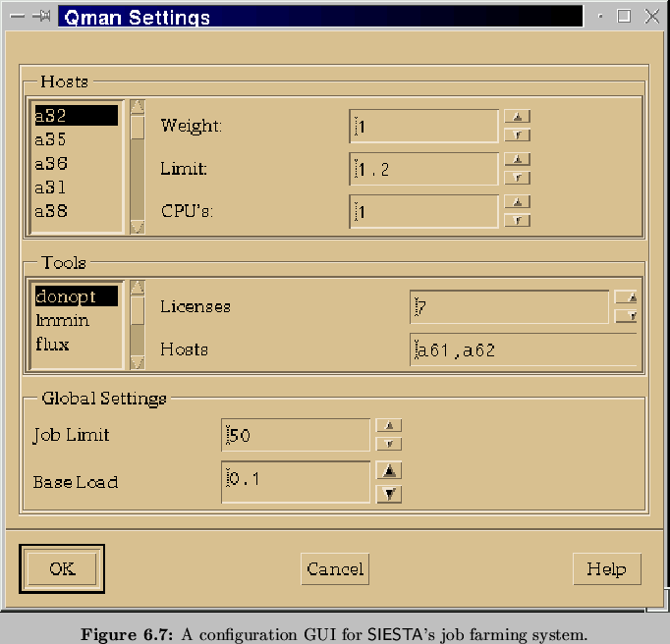Click the Tools Hosts field with a61,a62
Screen dimensions: 670x644
524,349
